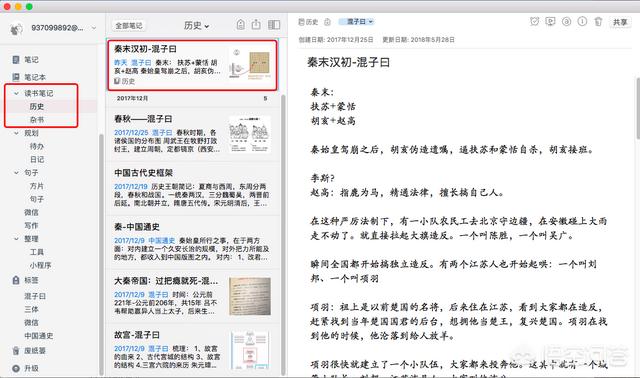Click the 升级 upgrade label
Screen dimensions: 640x378
click(x=31, y=368)
